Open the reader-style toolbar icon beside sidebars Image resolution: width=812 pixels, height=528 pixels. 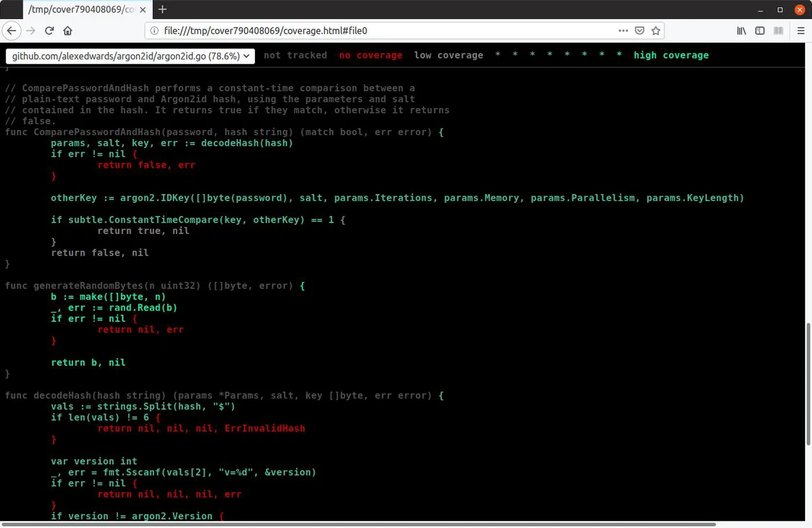(779, 30)
